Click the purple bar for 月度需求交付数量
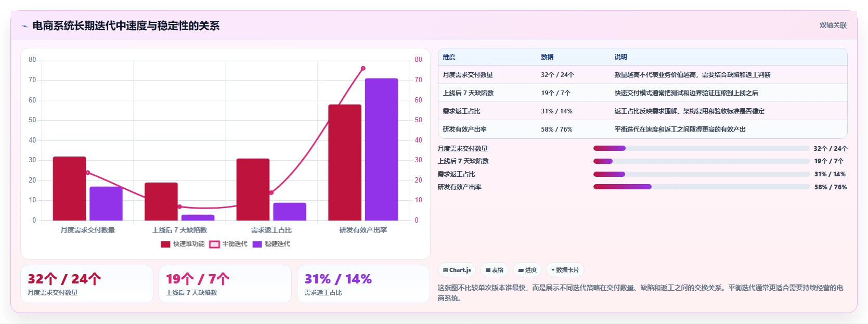This screenshot has width=868, height=324. click(106, 203)
